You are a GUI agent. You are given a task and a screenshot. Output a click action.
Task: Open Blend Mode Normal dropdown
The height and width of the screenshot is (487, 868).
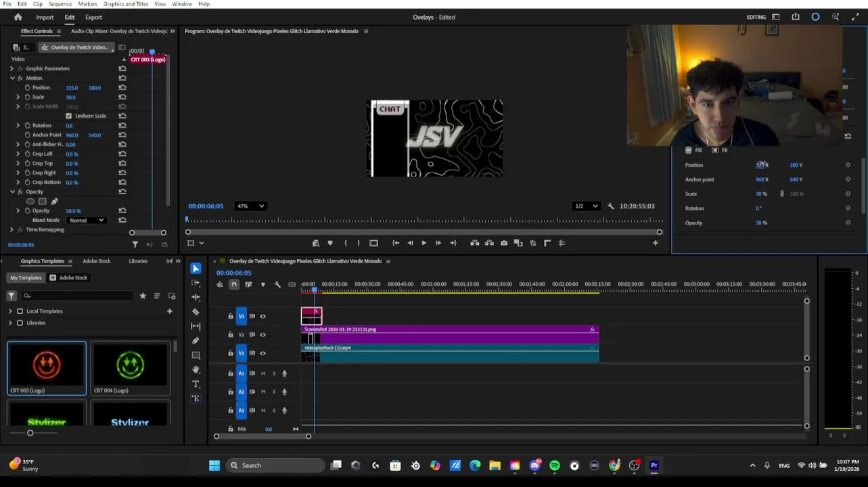coord(86,220)
